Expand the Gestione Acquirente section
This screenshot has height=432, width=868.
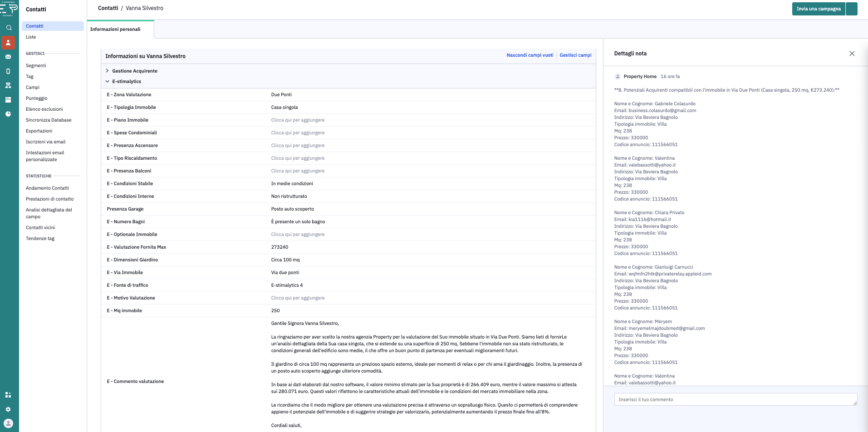[134, 71]
